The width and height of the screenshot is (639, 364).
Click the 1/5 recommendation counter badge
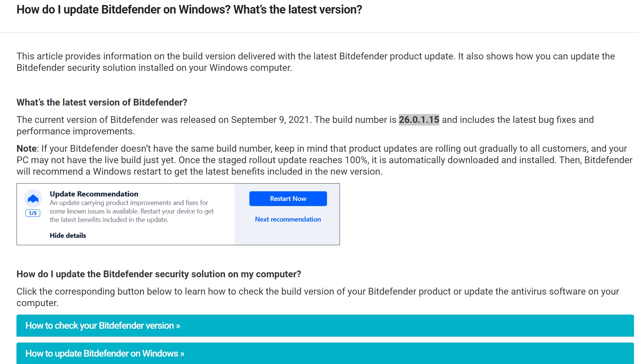33,213
